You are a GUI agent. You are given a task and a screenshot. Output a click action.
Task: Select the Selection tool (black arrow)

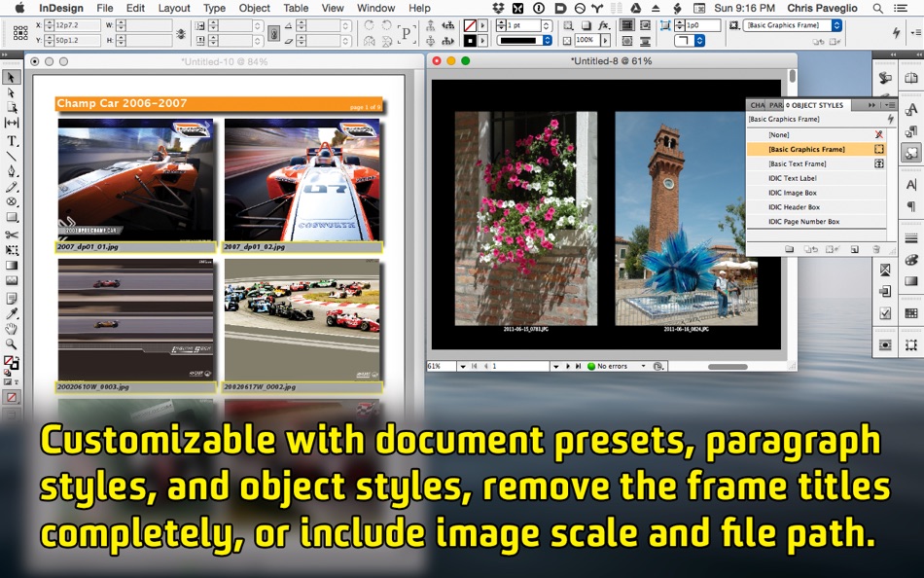click(x=12, y=77)
